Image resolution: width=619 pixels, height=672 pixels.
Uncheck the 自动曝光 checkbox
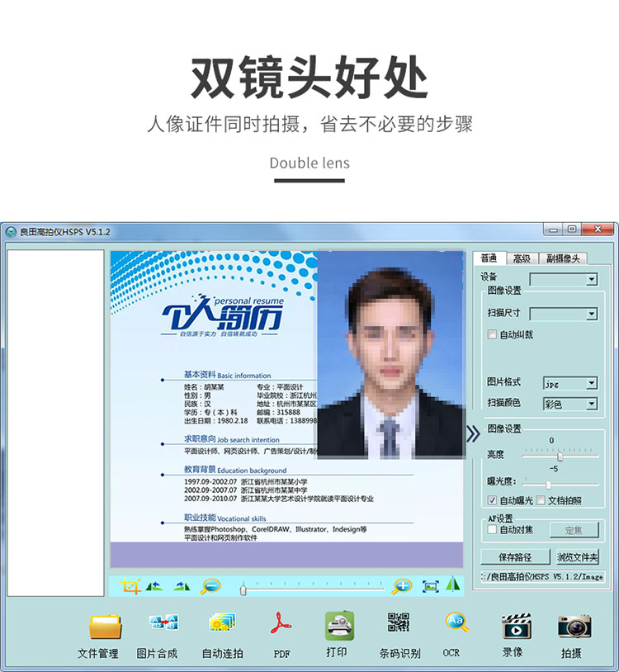492,500
